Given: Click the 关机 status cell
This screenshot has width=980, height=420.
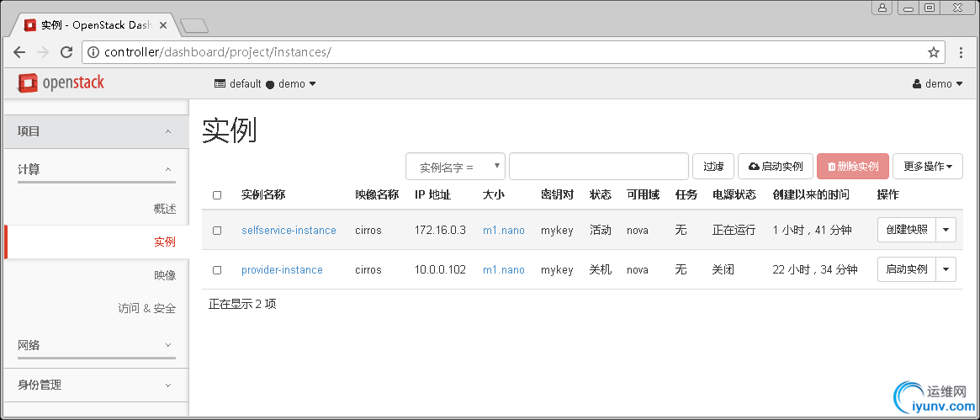Looking at the screenshot, I should click(600, 270).
